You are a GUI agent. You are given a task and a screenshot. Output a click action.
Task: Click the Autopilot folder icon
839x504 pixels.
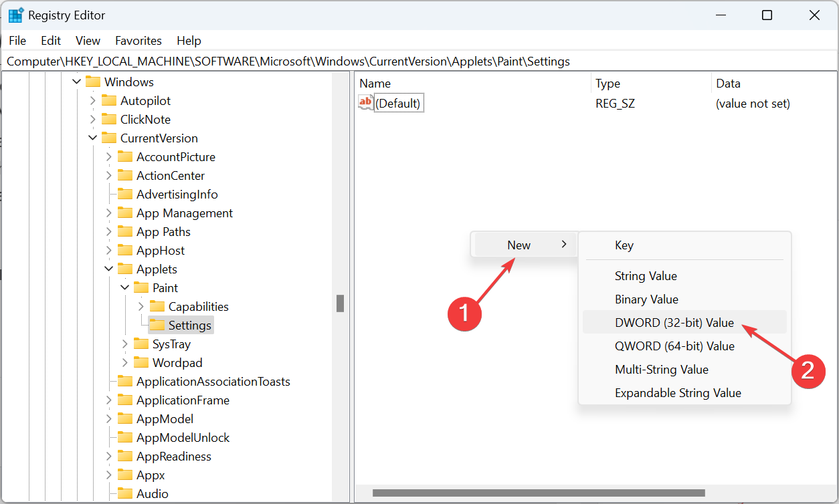coord(109,101)
